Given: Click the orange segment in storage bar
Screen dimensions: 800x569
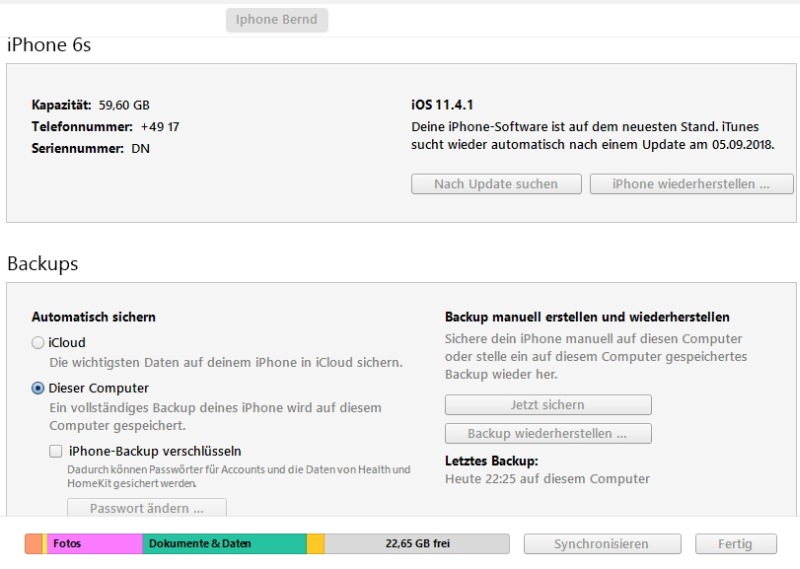Looking at the screenshot, I should [33, 544].
